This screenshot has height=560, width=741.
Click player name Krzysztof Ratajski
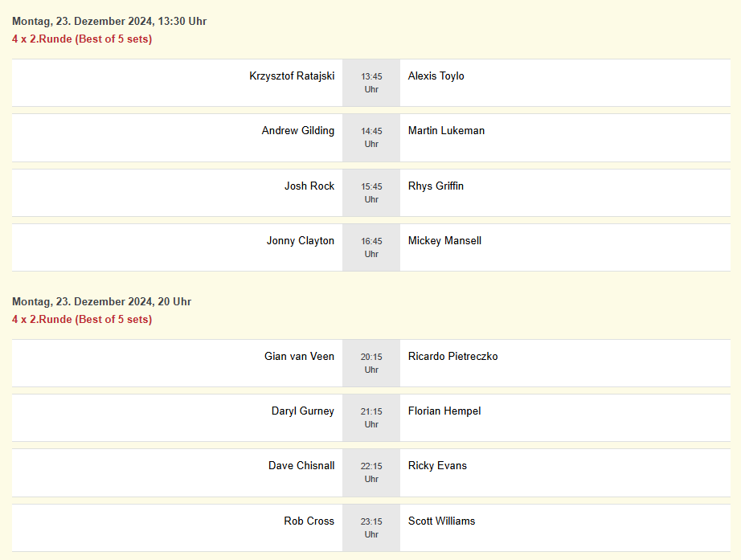[x=292, y=76]
